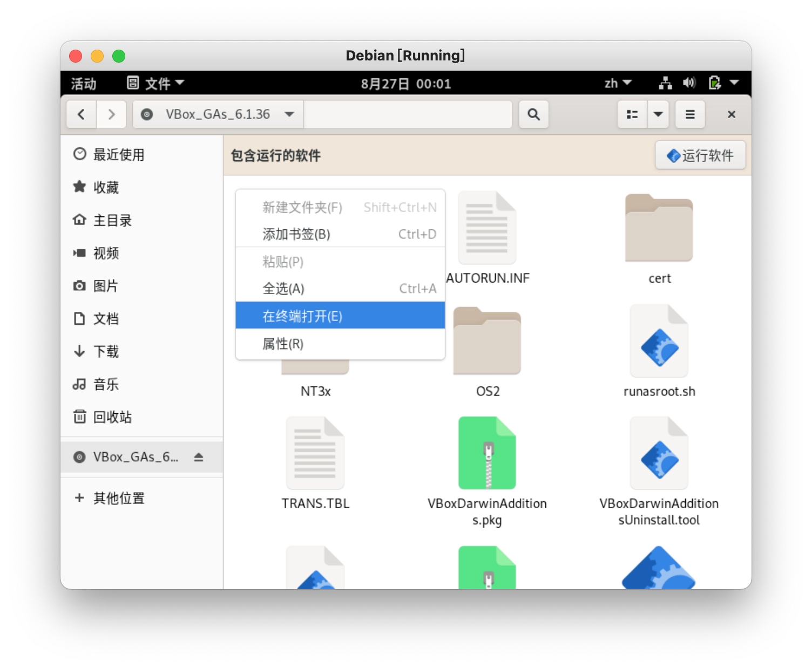The image size is (812, 669).
Task: Choose Open in Terminal (在终端打开)
Action: (340, 316)
